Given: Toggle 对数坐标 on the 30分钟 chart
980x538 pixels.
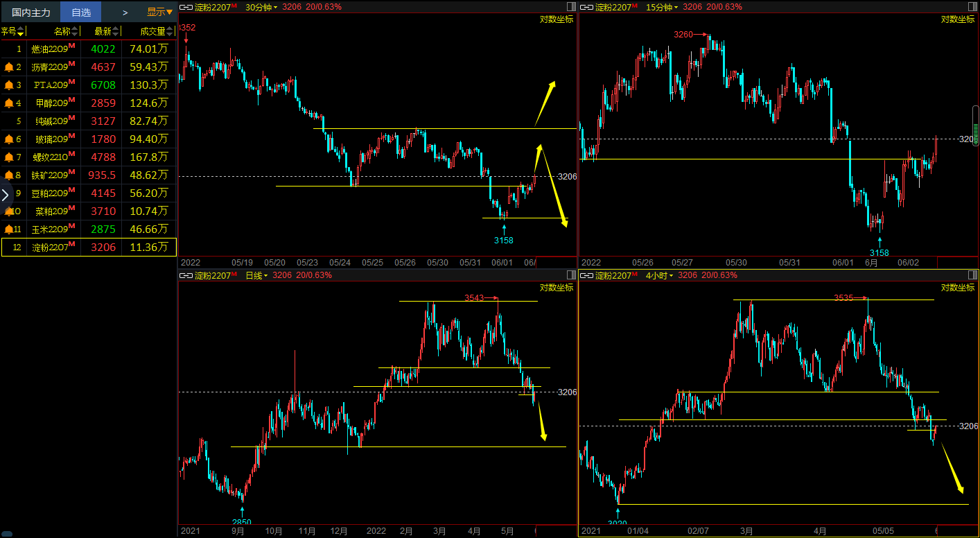Looking at the screenshot, I should (x=557, y=19).
